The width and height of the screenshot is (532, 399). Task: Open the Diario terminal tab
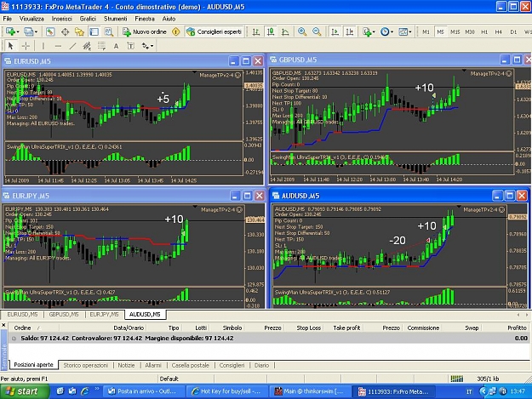click(261, 365)
